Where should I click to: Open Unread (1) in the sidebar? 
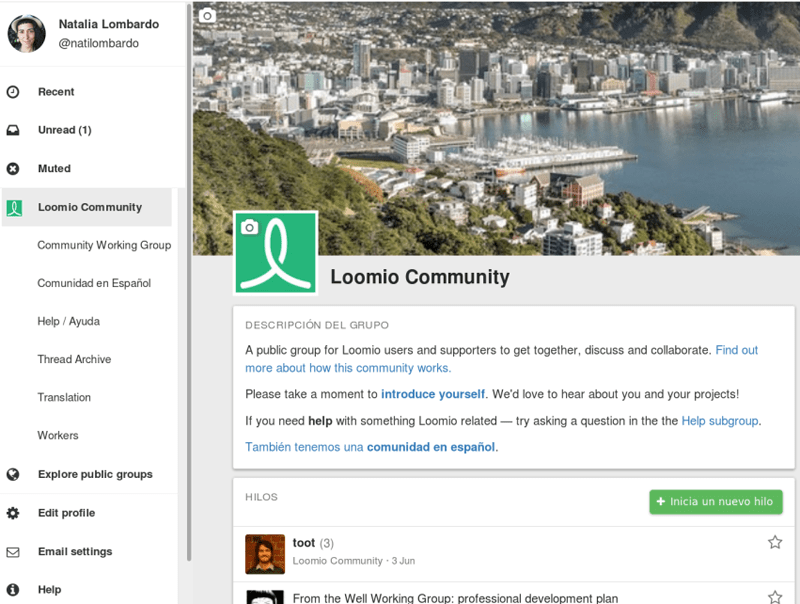pos(65,130)
